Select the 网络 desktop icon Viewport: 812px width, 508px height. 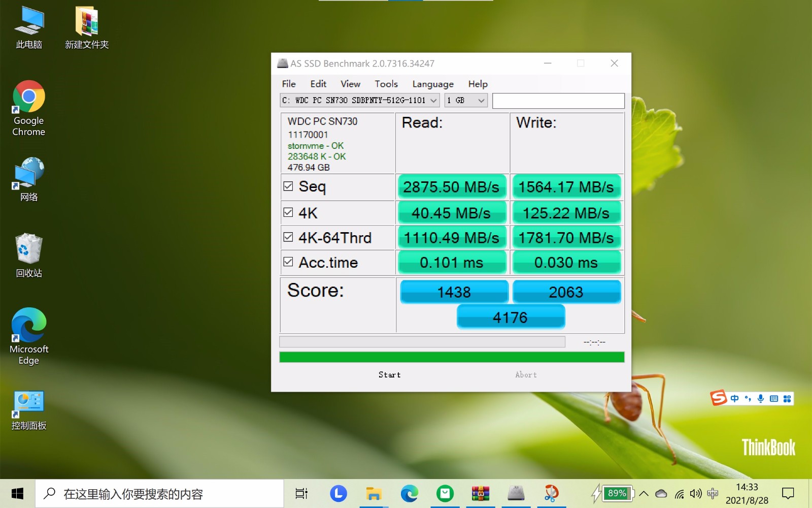[29, 179]
